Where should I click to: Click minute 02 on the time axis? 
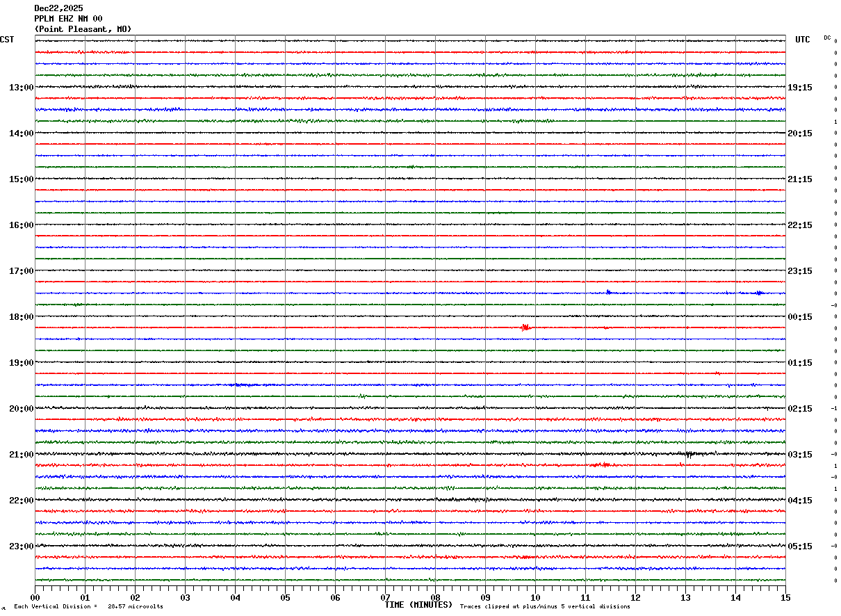pyautogui.click(x=135, y=597)
